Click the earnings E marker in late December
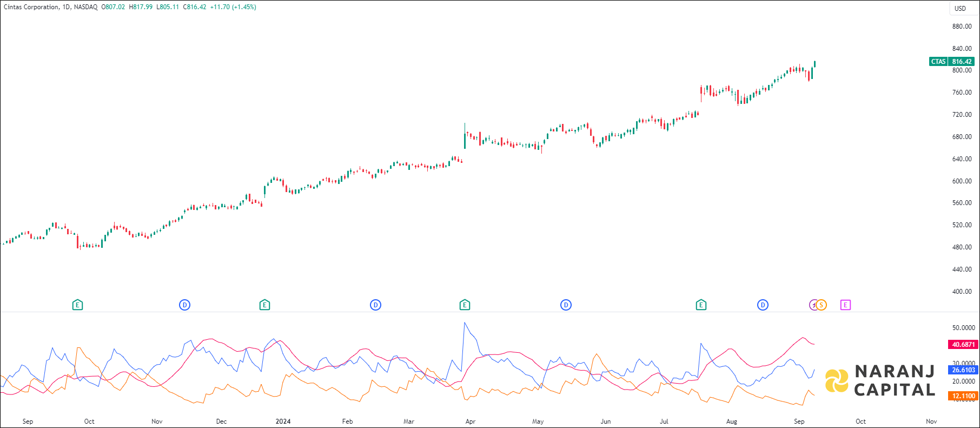980x428 pixels. (264, 305)
